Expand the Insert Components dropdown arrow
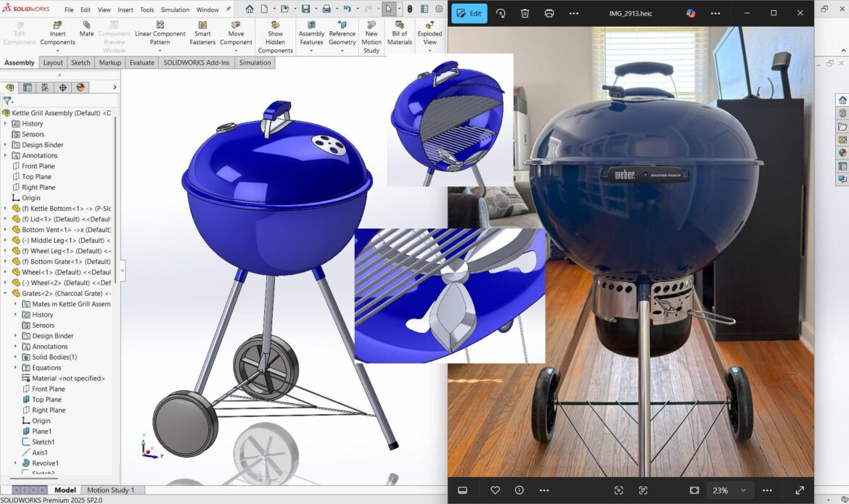Viewport: 849px width, 504px height. [57, 50]
